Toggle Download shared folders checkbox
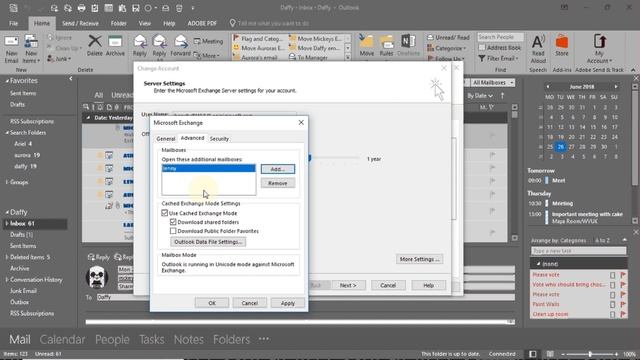 tap(173, 222)
